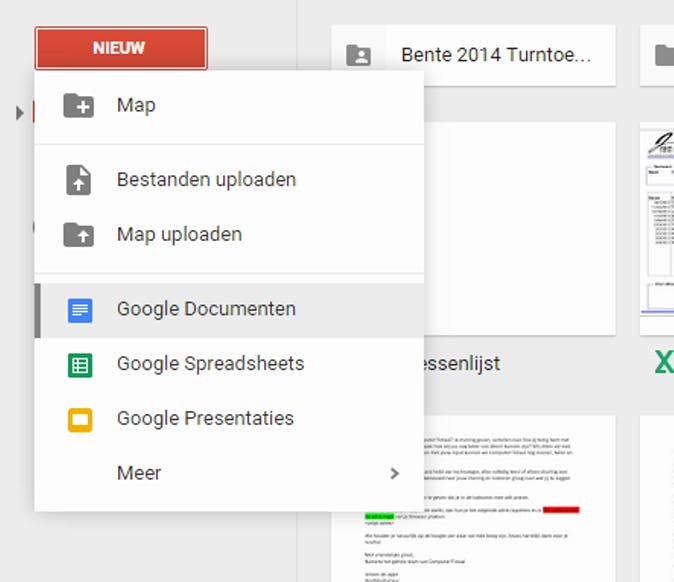Screen dimensions: 674x582
Task: Click the folder upload icon
Action: [79, 235]
